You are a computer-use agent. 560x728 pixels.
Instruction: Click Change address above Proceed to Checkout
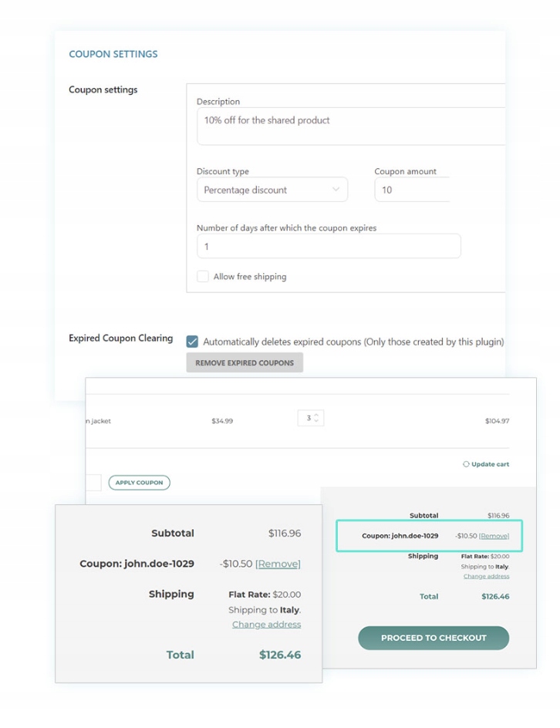tap(486, 576)
